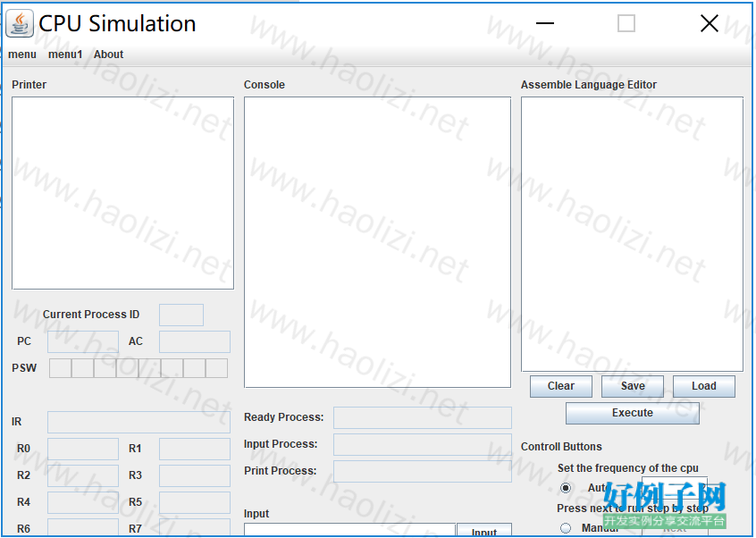The height and width of the screenshot is (538, 756).
Task: Maximize the CPU Simulation window
Action: pos(626,24)
